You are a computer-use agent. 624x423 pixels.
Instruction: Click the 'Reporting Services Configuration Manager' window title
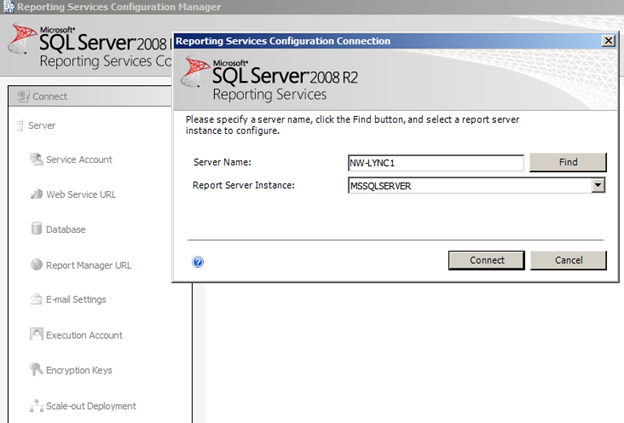119,7
